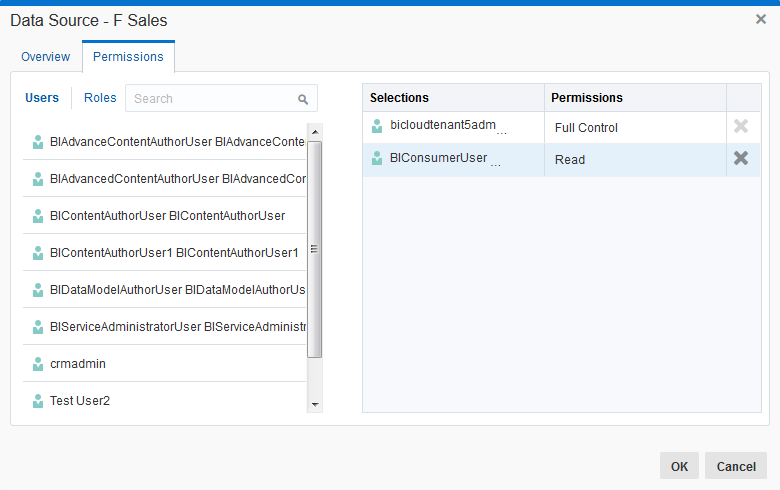Viewport: 780px width, 490px height.
Task: Show the Users list
Action: [42, 98]
